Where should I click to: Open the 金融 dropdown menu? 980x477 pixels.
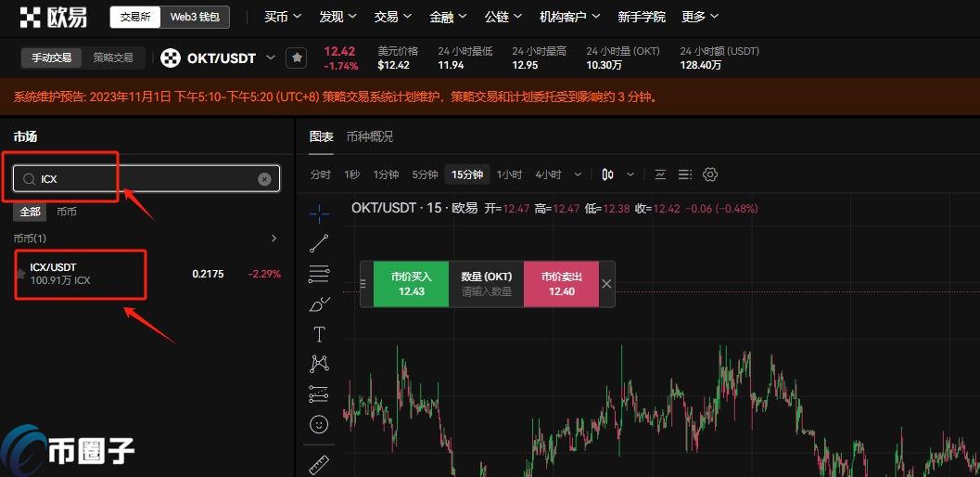tap(448, 17)
